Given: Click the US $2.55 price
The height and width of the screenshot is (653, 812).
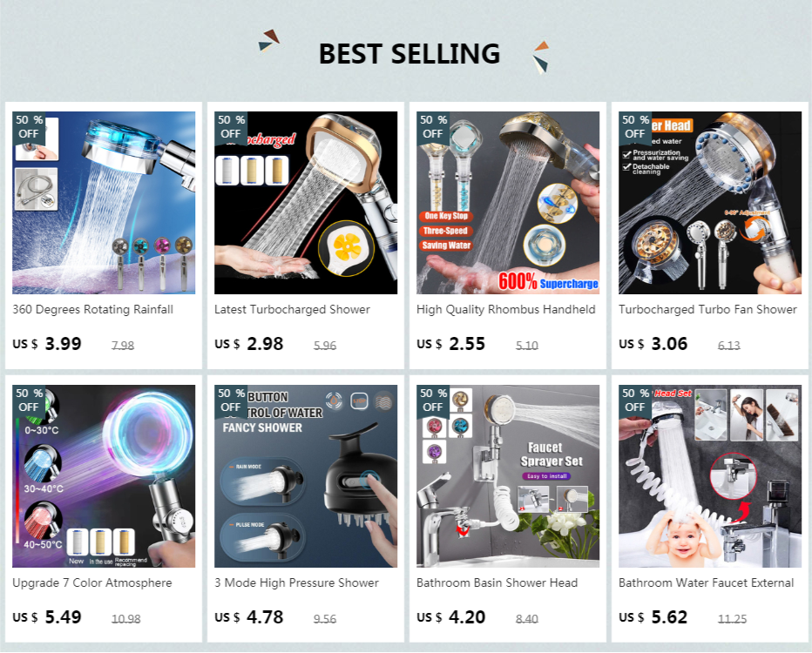Looking at the screenshot, I should (x=451, y=344).
